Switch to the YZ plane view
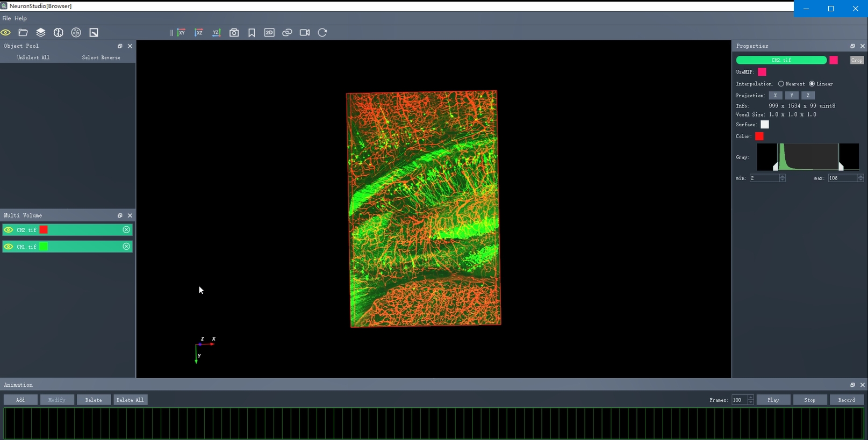The width and height of the screenshot is (868, 440). coord(216,33)
